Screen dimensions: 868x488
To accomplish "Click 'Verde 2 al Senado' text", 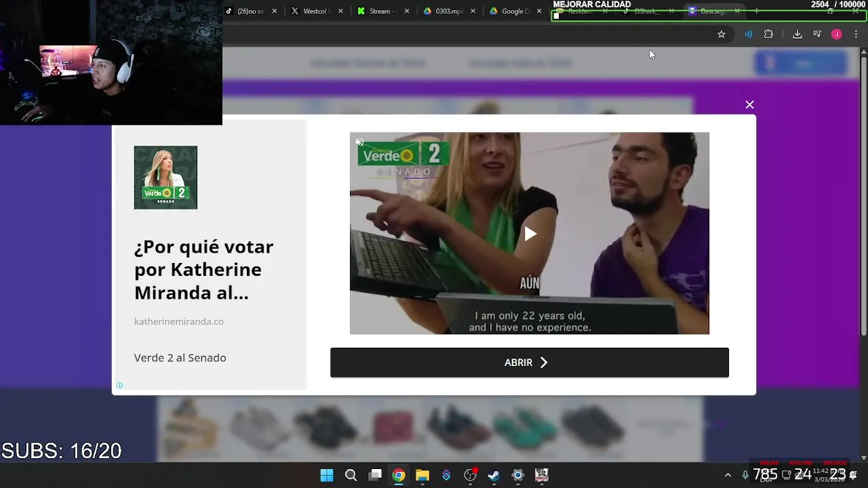I will 180,358.
